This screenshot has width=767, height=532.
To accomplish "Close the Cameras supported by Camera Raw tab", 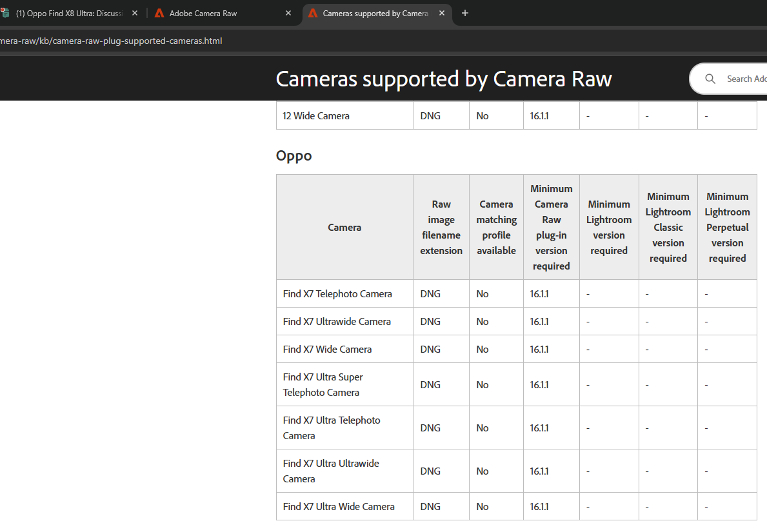I will 442,13.
